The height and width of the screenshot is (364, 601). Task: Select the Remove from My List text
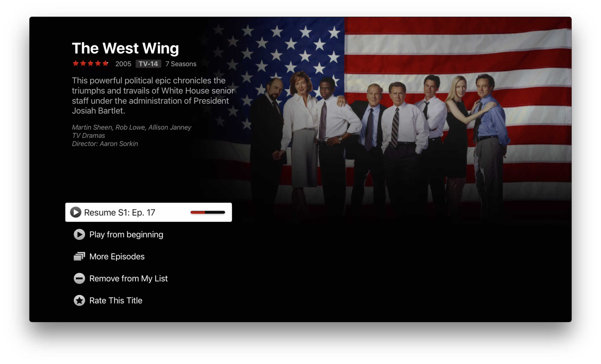point(129,279)
